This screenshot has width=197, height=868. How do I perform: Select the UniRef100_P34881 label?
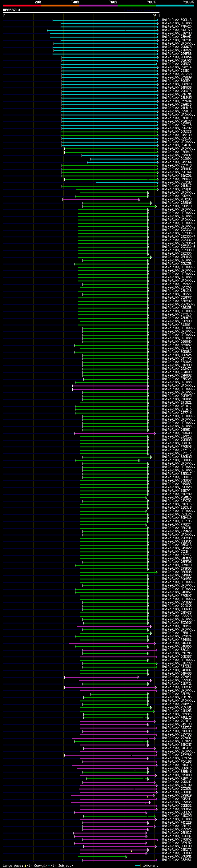(x=176, y=640)
